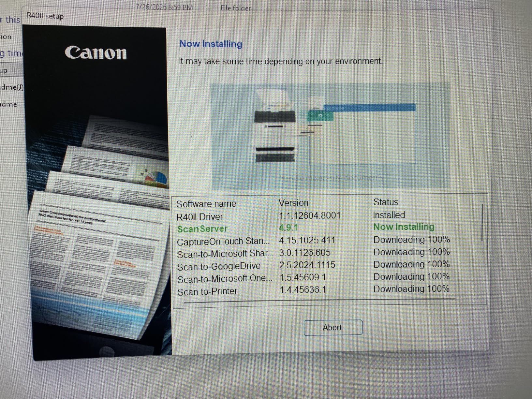The image size is (532, 399).
Task: Click the green Now Installing status
Action: click(404, 227)
